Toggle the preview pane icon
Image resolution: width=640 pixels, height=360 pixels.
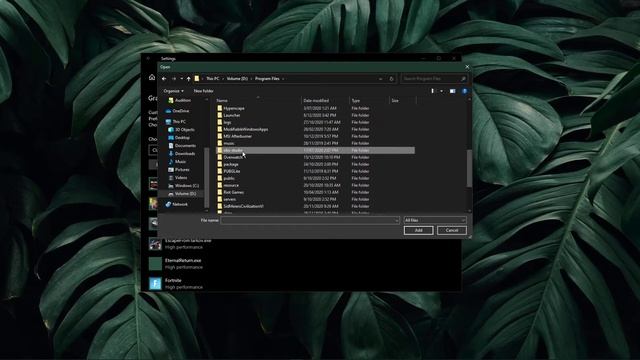(x=452, y=91)
